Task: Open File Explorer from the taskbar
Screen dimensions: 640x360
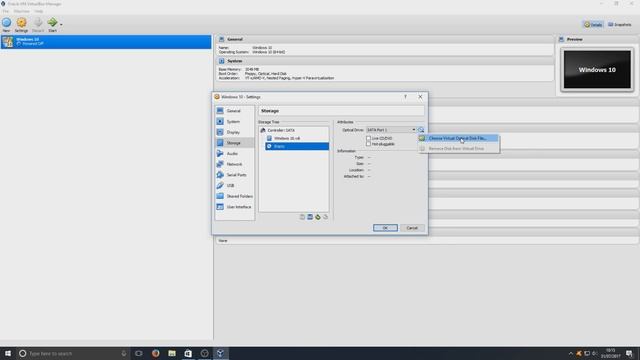Action: coord(172,353)
